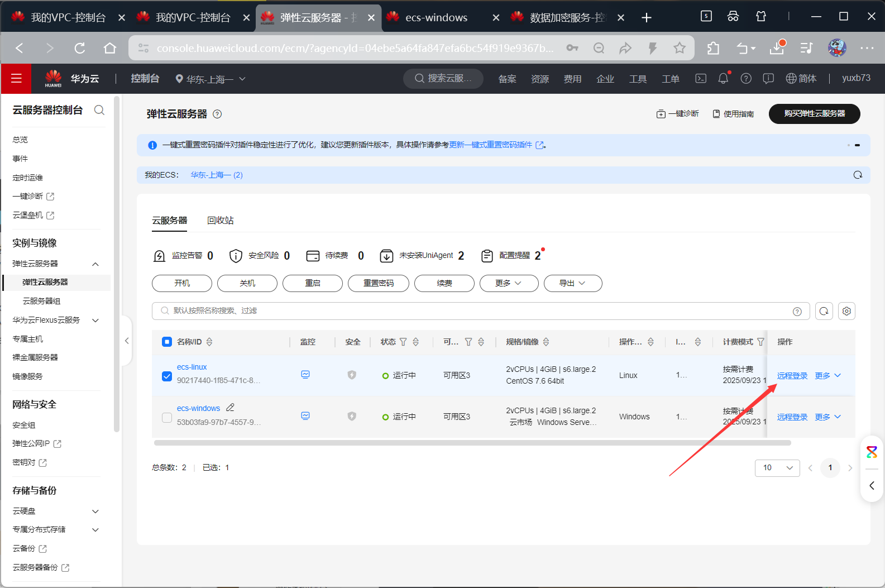This screenshot has width=885, height=588.
Task: Expand 云硬盘 sidebar item
Action: (95, 511)
